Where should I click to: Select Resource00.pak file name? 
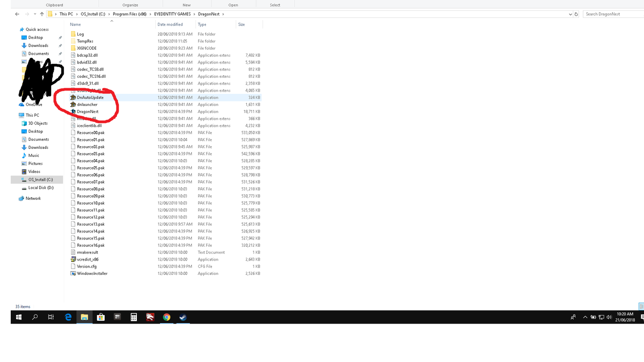tap(91, 133)
